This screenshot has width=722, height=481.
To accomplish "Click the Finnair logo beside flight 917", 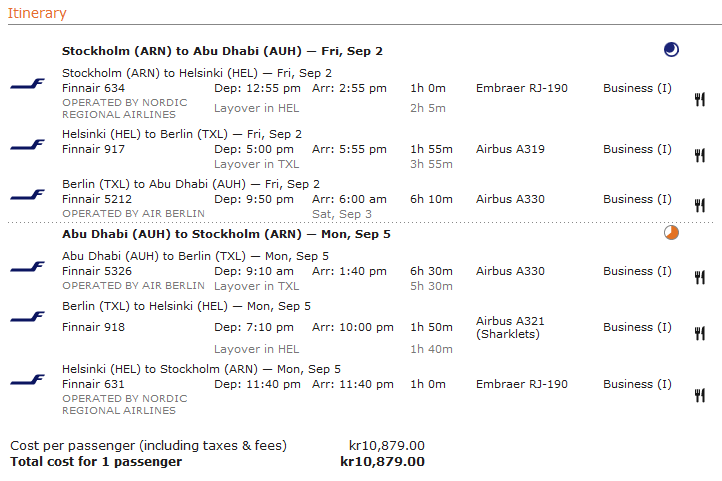I will (x=28, y=145).
